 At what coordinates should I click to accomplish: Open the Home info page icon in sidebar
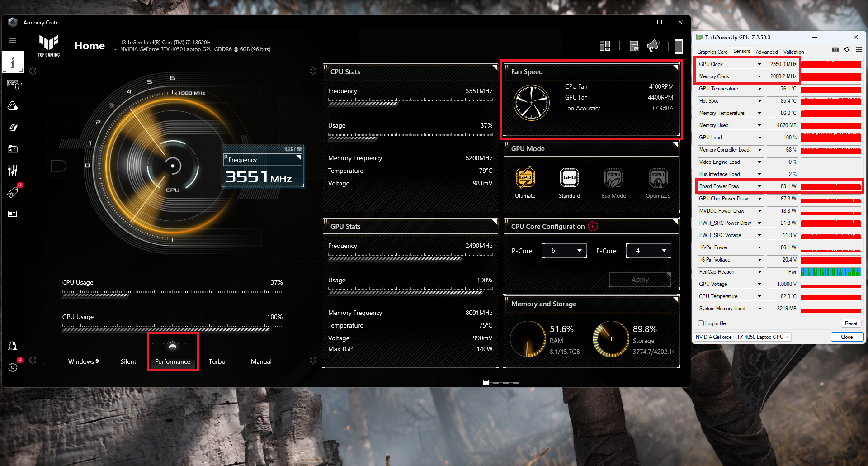coord(13,62)
